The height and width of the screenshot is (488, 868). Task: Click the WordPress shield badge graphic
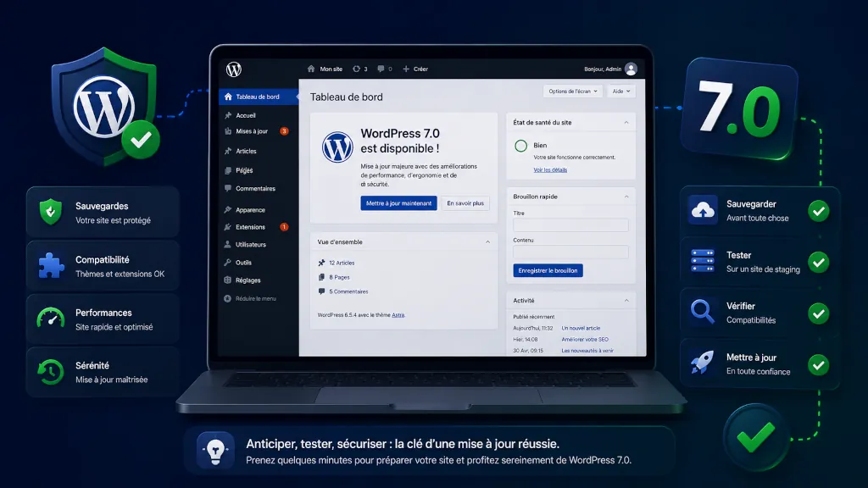coord(105,106)
